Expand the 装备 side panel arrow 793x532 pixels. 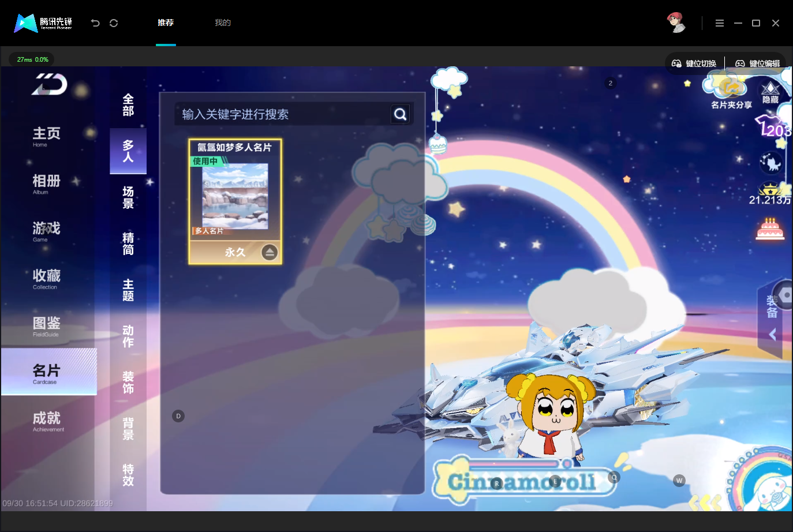(773, 334)
